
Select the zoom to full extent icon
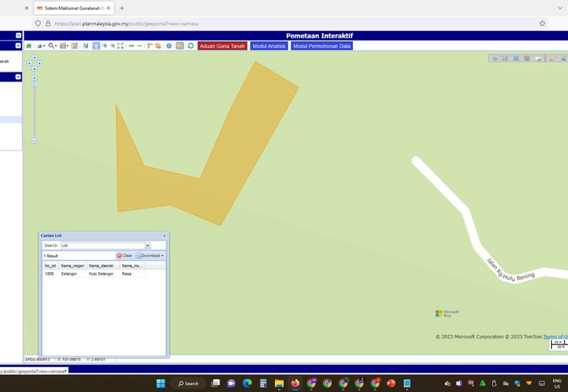point(120,45)
